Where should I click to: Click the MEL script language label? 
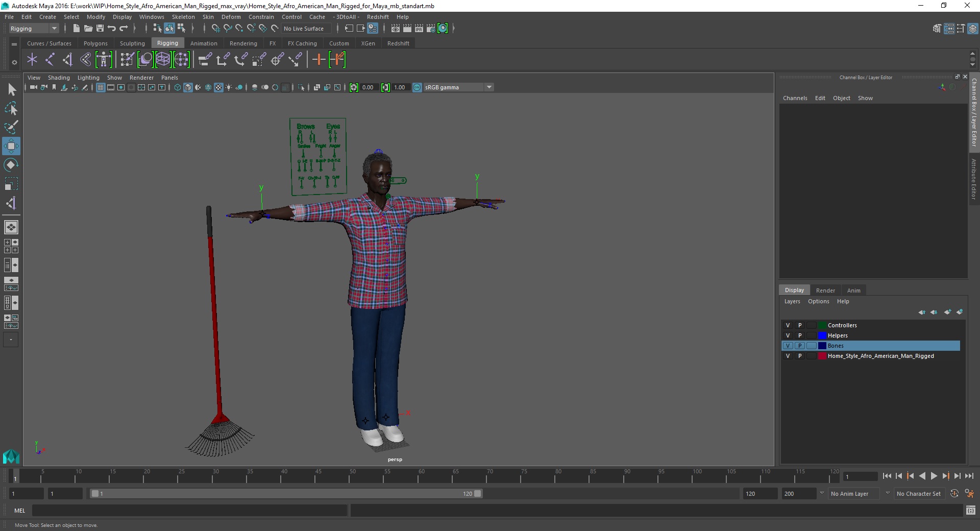pyautogui.click(x=19, y=511)
